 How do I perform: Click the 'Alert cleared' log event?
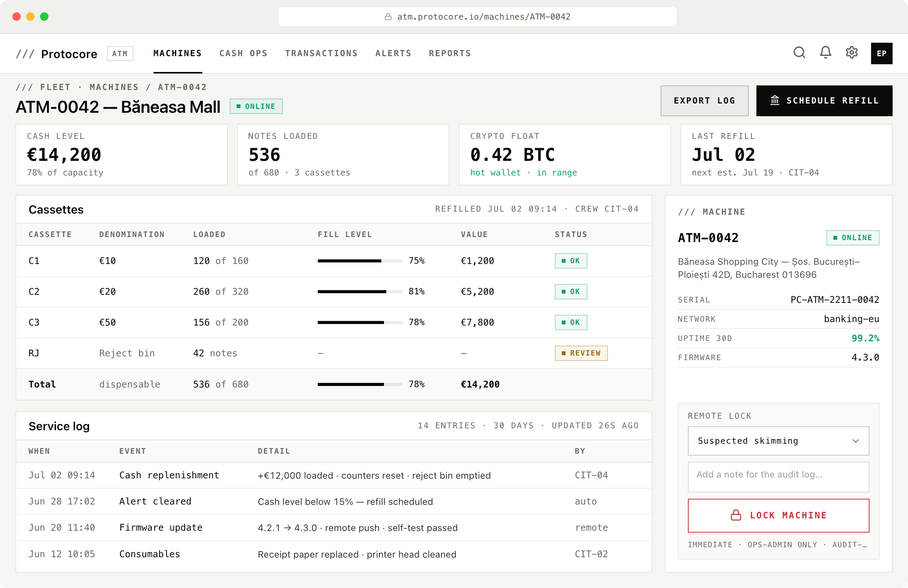click(155, 501)
